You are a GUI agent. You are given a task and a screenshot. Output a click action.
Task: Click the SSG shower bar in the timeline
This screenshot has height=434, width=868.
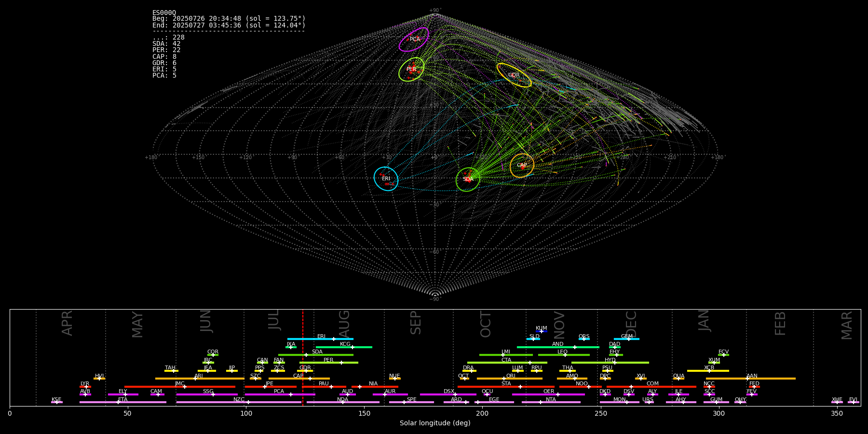coord(207,394)
